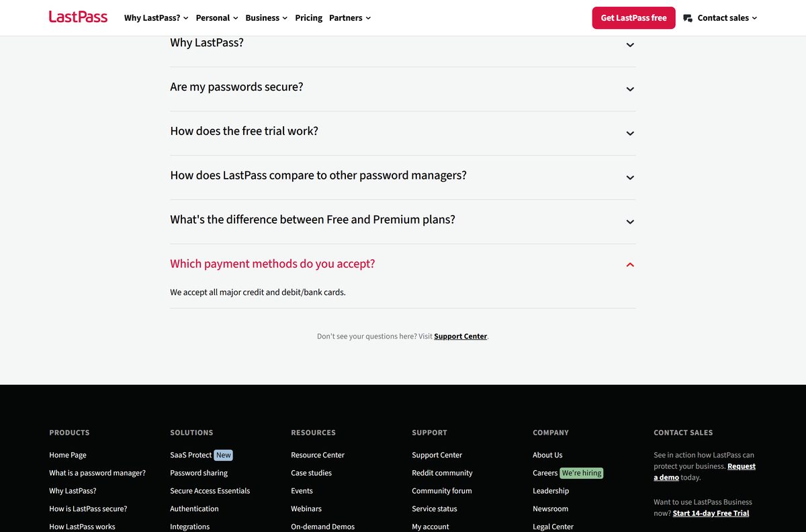806x532 pixels.
Task: Open 'What is a password manager?' footer link
Action: point(97,473)
